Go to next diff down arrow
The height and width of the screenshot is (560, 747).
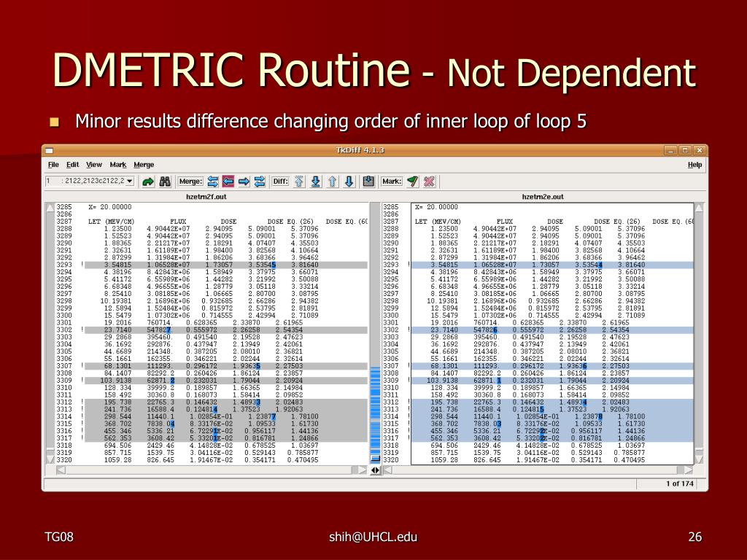point(349,182)
